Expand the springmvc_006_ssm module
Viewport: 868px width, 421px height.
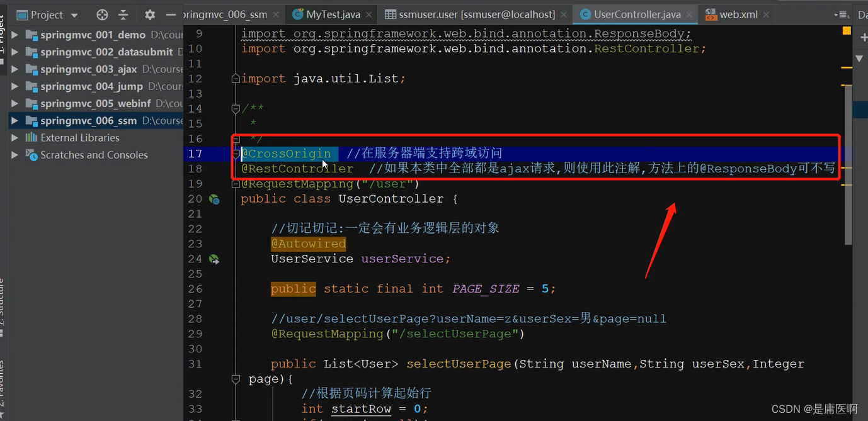[15, 120]
